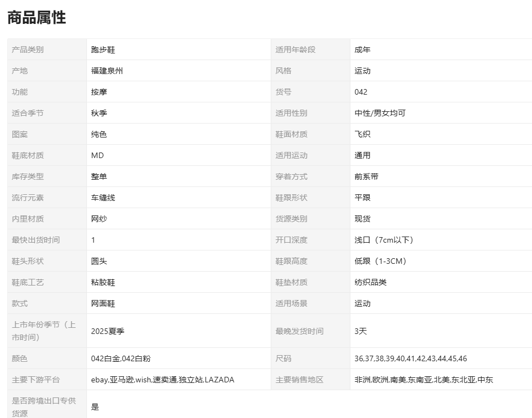532x418 pixels.
Task: Click the 低跟（1-3CM）heel height value
Action: tap(380, 261)
